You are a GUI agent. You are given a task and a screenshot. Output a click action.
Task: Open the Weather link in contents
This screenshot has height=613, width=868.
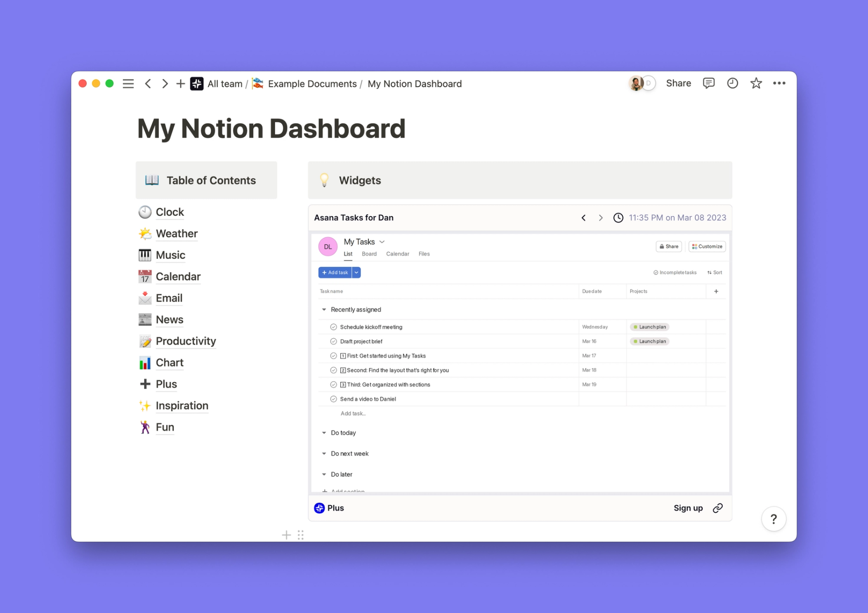click(177, 234)
